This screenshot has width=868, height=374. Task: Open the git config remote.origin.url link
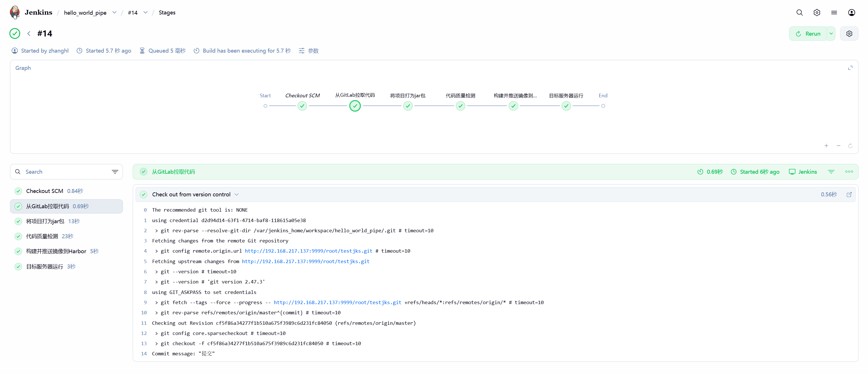click(x=309, y=251)
